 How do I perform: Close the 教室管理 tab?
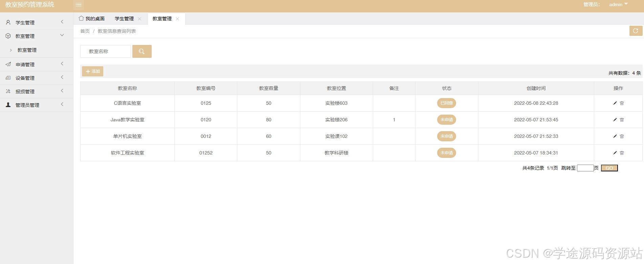click(177, 19)
